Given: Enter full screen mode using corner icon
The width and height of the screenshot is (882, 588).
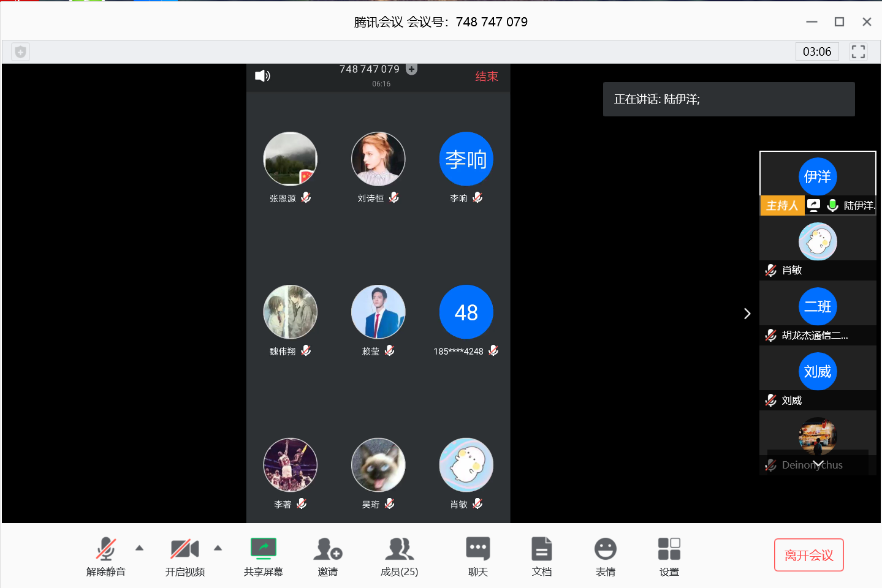Looking at the screenshot, I should 858,52.
